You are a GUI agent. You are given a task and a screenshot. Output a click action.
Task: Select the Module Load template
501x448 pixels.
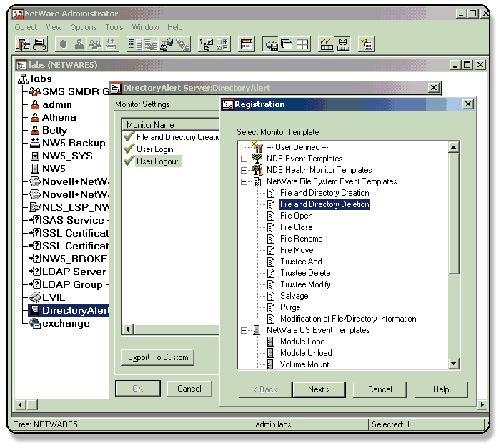[x=302, y=342]
